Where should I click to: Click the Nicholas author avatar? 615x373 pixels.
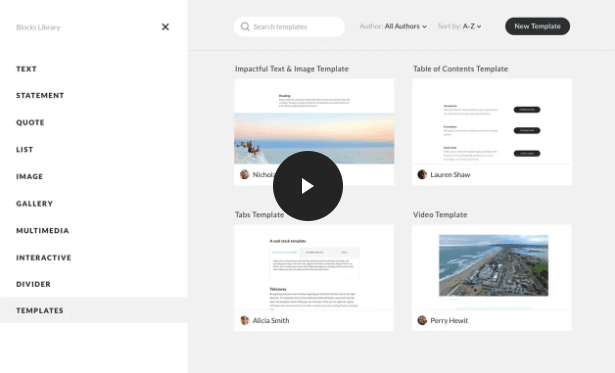[245, 175]
